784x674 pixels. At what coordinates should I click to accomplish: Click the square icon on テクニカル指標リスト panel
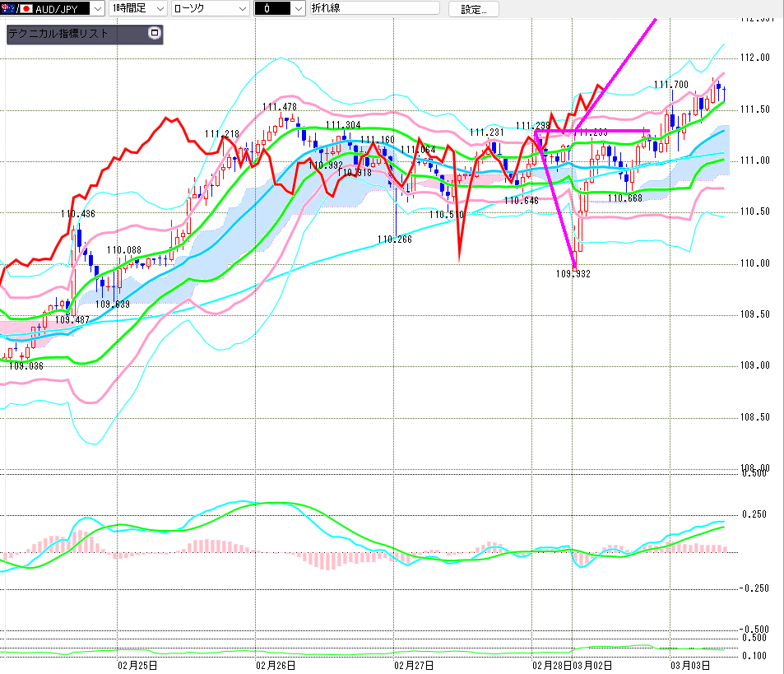tap(154, 34)
